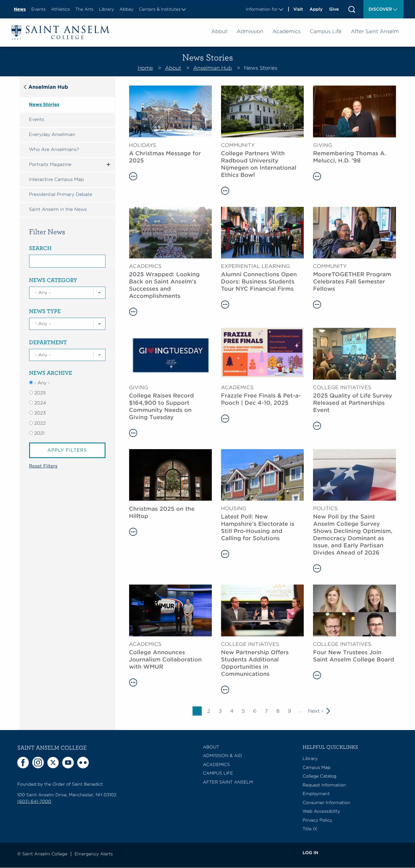This screenshot has width=415, height=868.
Task: Click the Apply Filters button
Action: [67, 450]
